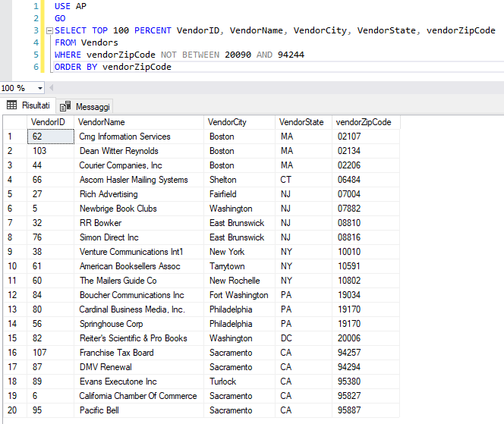Image resolution: width=504 pixels, height=424 pixels.
Task: Place cursor on 'ORDER BY vendorZipCode' line
Action: pos(113,68)
